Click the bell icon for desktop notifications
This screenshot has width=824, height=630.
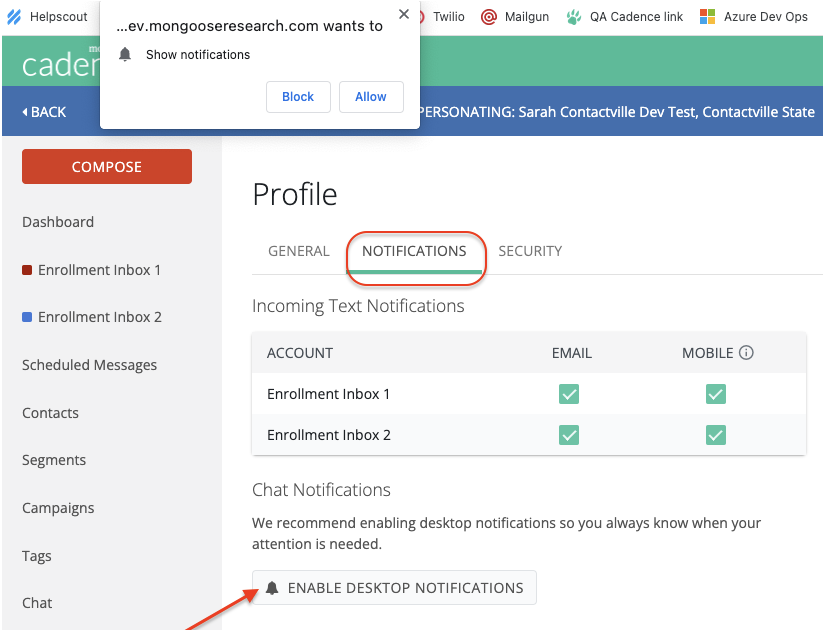tap(272, 588)
